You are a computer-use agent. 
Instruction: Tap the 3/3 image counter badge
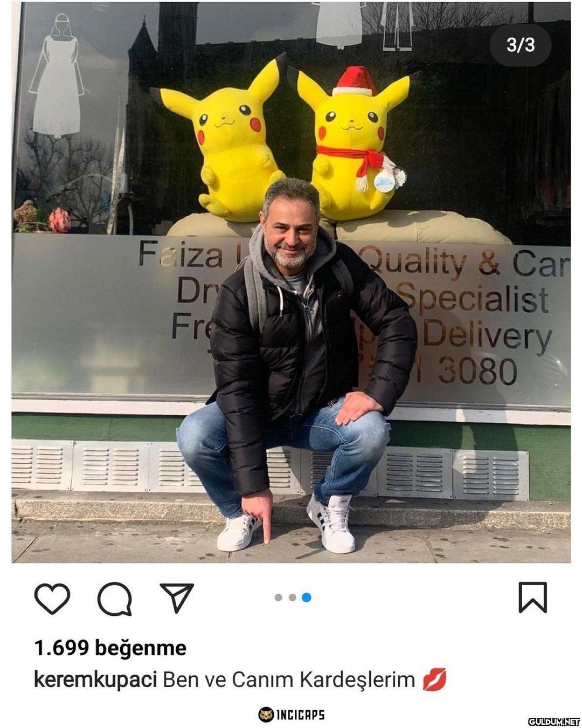click(521, 45)
